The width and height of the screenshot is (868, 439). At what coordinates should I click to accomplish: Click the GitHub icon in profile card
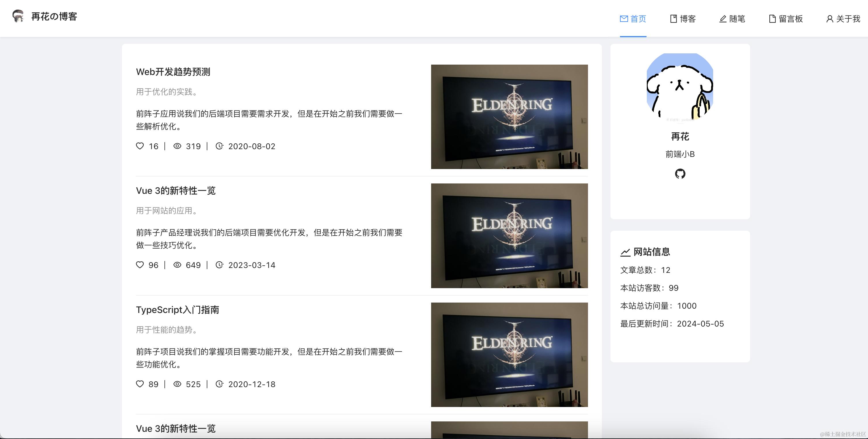(x=680, y=174)
